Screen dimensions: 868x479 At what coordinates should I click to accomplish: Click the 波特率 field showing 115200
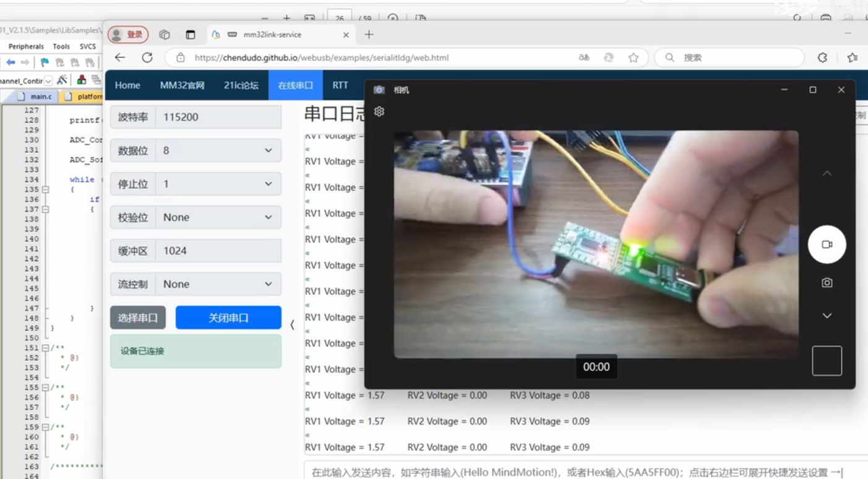tap(218, 117)
